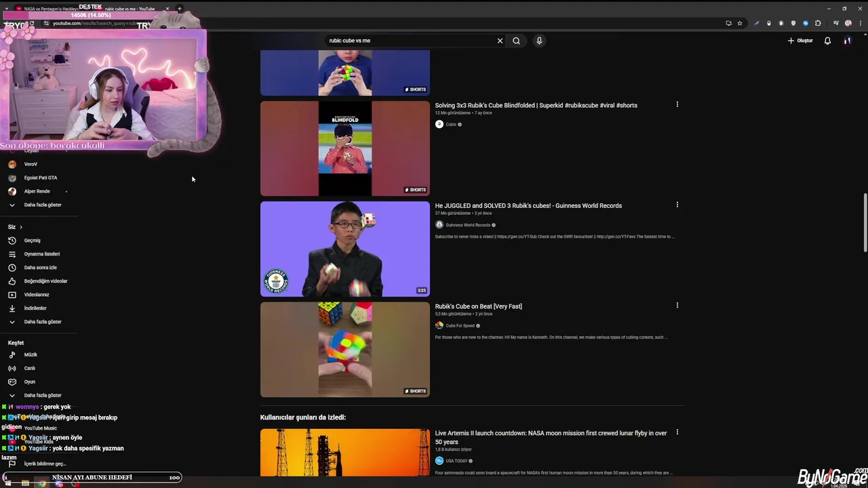The image size is (868, 488).
Task: Play the Rubik's Cube on Beat Shorts thumbnail
Action: 345,349
